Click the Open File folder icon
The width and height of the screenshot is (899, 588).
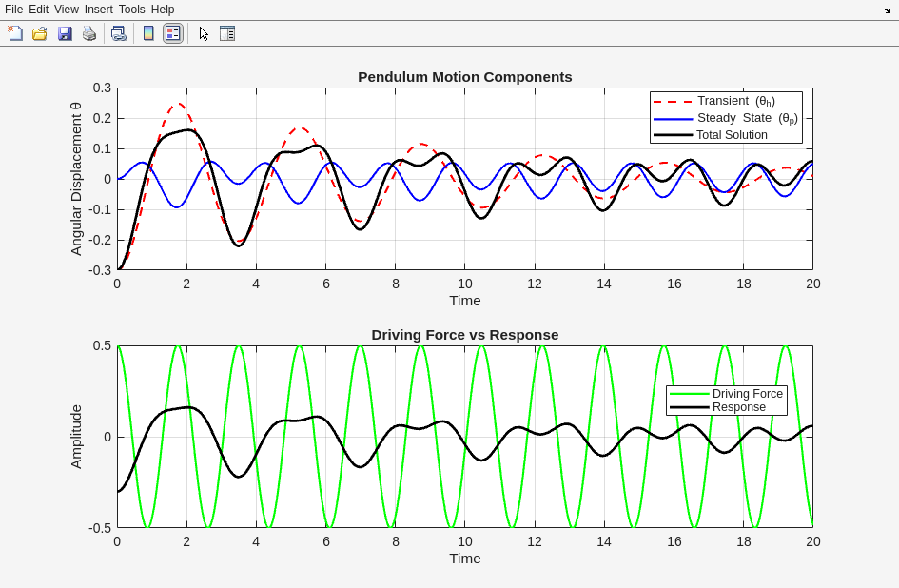coord(40,33)
